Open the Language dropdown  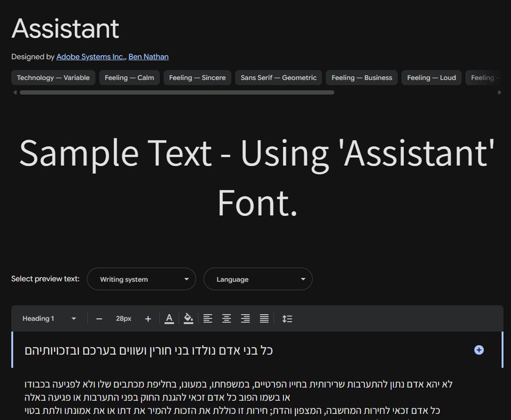pyautogui.click(x=258, y=279)
